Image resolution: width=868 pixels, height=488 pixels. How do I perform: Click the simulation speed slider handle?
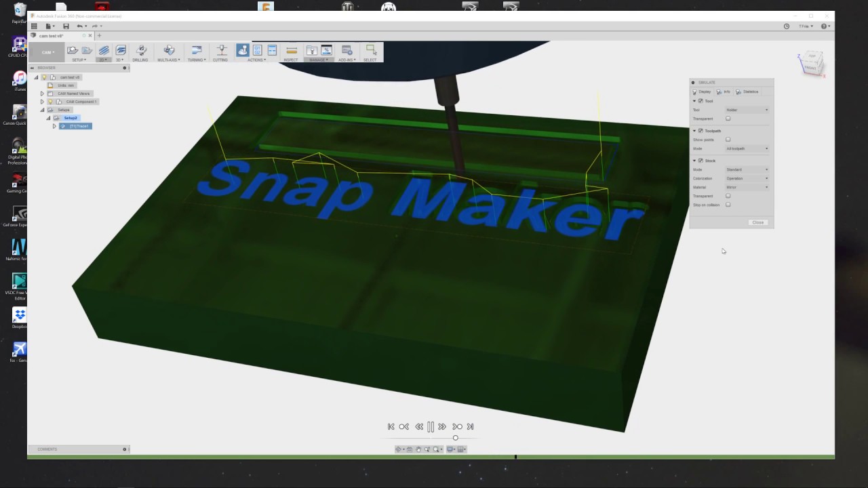[456, 438]
